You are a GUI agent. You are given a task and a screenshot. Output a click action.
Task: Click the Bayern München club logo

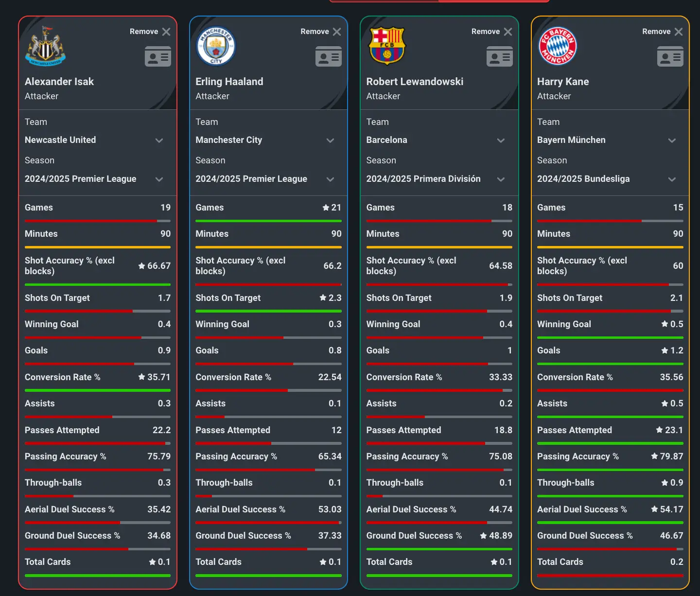(557, 45)
